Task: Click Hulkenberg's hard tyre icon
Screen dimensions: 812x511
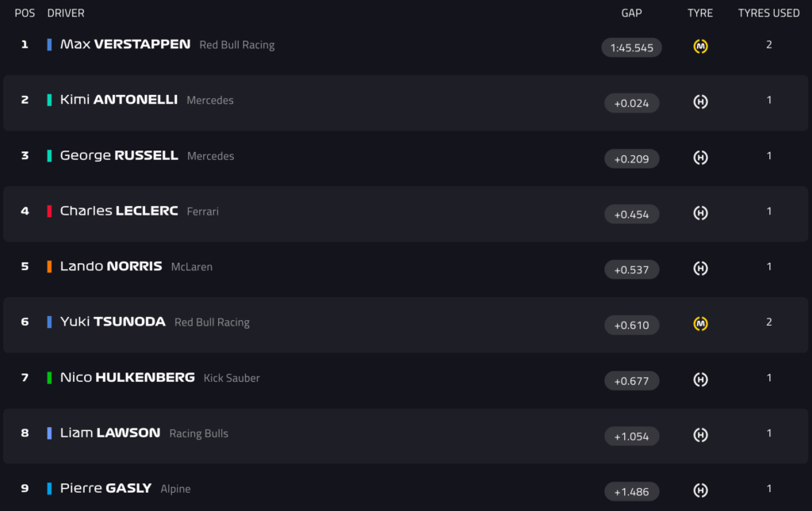Action: [700, 379]
